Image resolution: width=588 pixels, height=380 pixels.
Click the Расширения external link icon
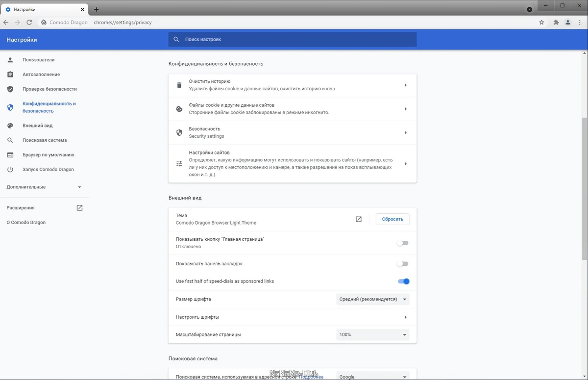click(x=80, y=208)
